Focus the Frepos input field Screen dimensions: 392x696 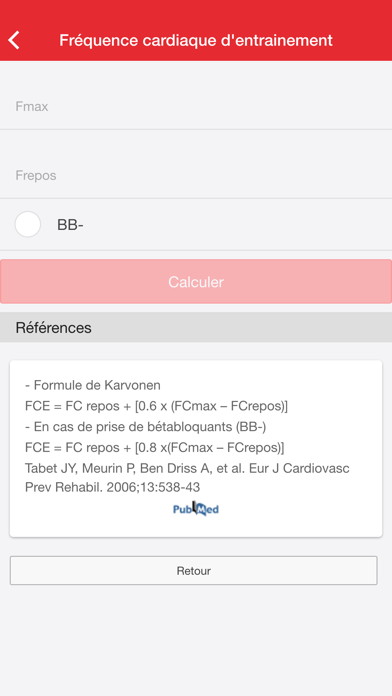(x=196, y=175)
